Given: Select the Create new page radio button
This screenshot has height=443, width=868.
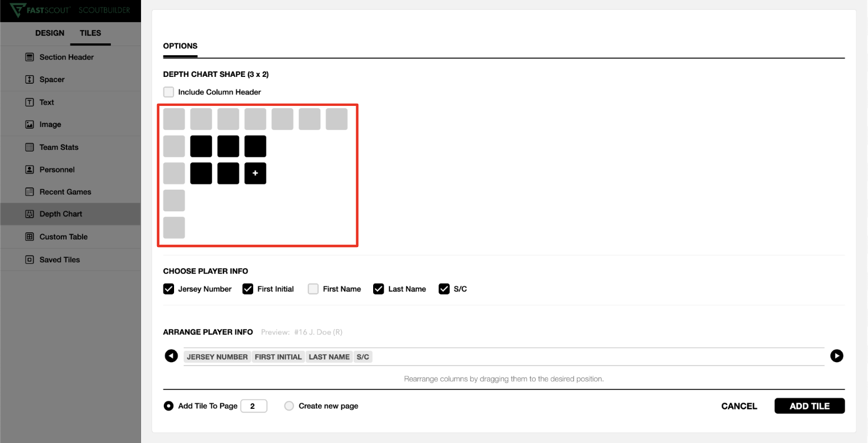Looking at the screenshot, I should click(289, 406).
